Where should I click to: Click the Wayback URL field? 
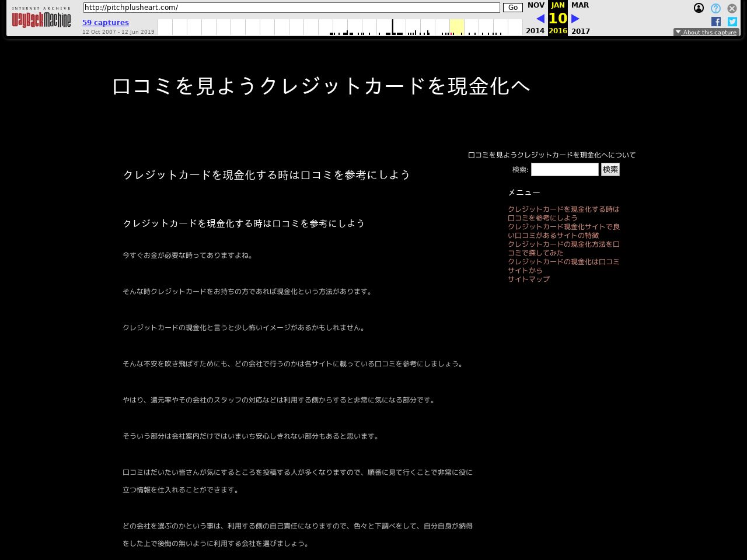[x=292, y=8]
